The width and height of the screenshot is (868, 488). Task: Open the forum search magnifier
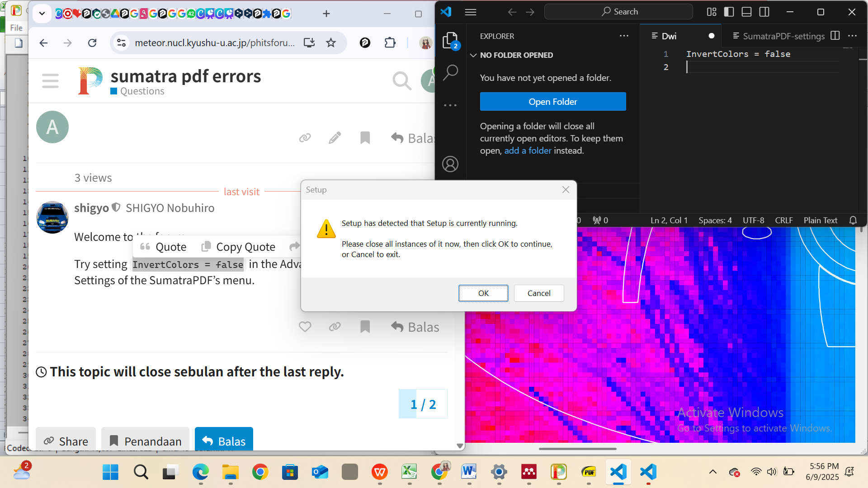[x=401, y=80]
